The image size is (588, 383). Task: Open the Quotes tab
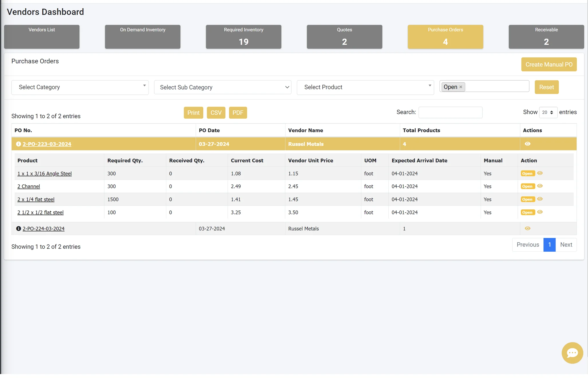coord(344,37)
